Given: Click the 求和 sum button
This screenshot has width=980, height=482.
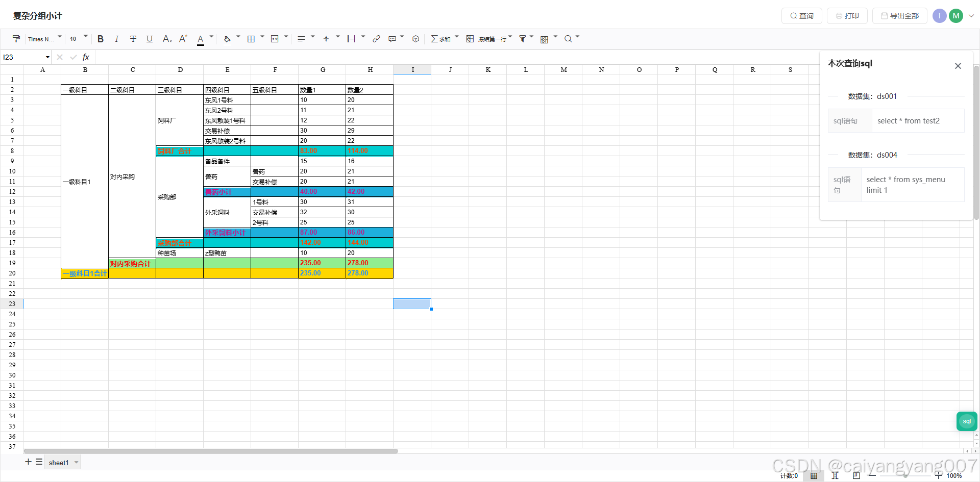Looking at the screenshot, I should tap(440, 39).
